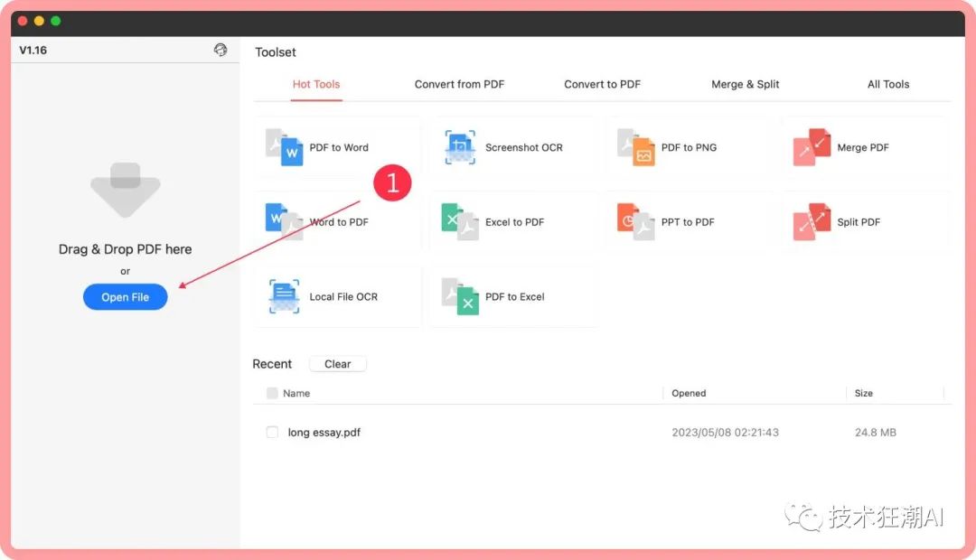Clear the recent files list

point(337,364)
